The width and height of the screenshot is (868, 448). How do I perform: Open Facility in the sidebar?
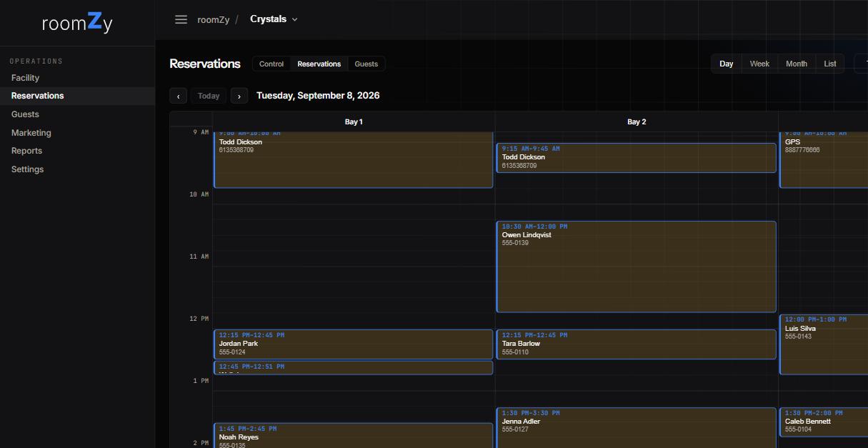tap(77, 78)
